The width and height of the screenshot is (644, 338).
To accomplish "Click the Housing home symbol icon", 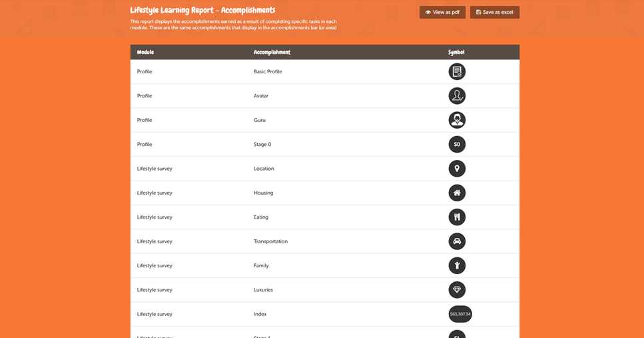I will tap(457, 193).
